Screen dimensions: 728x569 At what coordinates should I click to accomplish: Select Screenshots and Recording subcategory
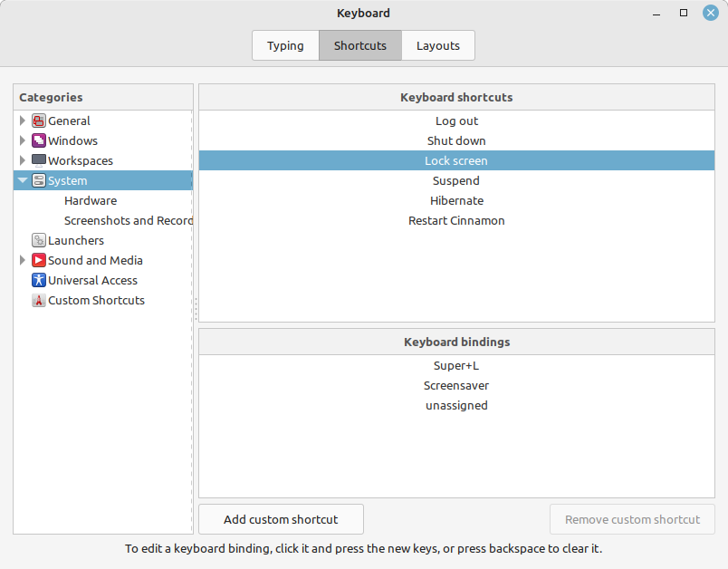pyautogui.click(x=128, y=220)
